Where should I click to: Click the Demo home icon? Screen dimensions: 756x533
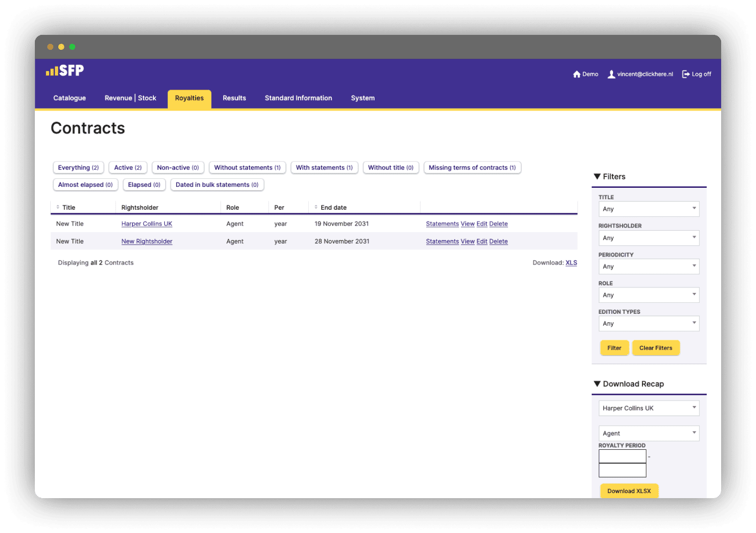tap(577, 74)
